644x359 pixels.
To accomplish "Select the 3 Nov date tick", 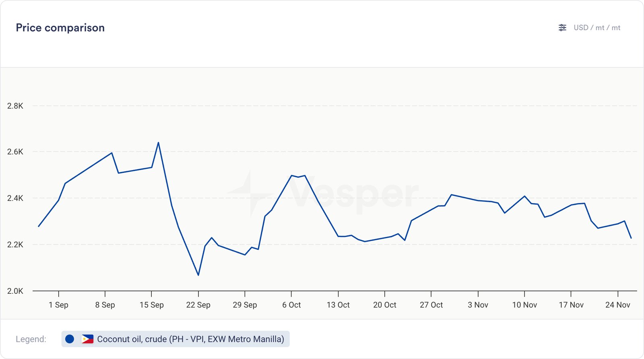I will coord(478,305).
